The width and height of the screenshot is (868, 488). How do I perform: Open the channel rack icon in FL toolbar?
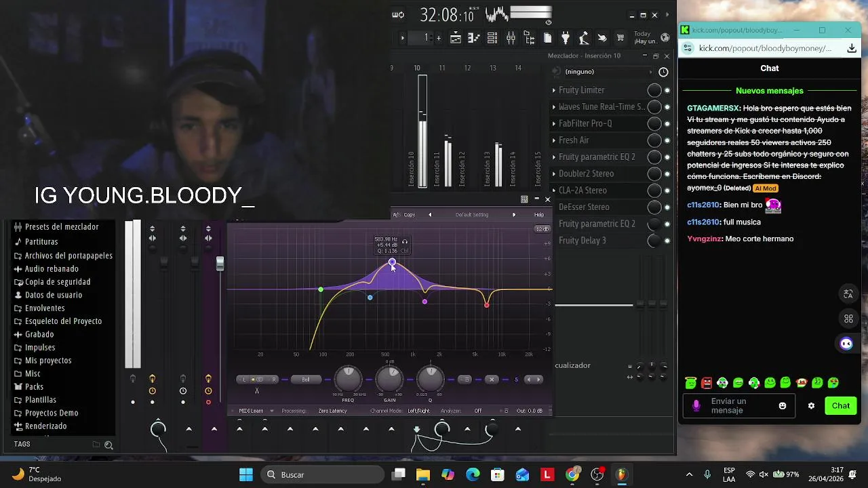pos(492,38)
